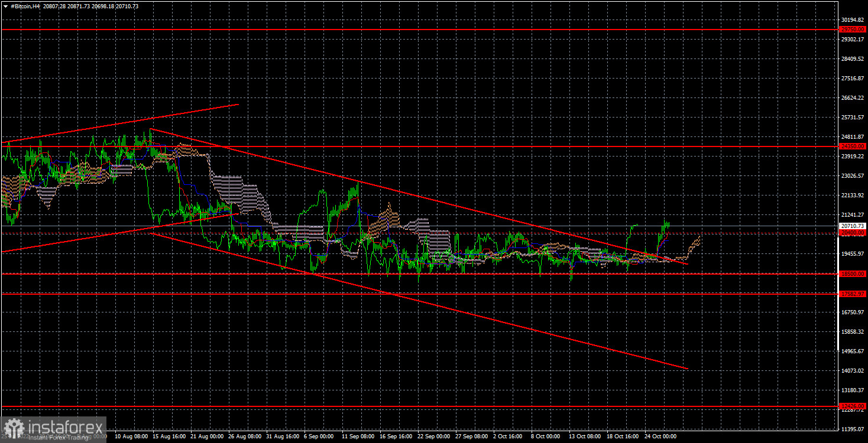Click the 22133.92 price axis value
The height and width of the screenshot is (443, 868).
point(853,195)
